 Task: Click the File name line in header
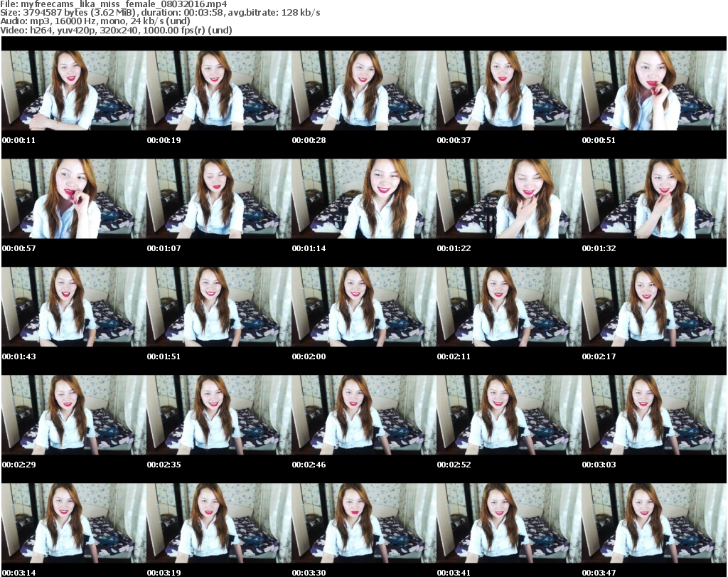tap(114, 4)
